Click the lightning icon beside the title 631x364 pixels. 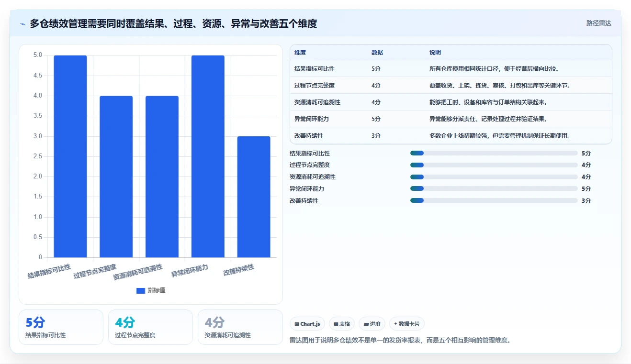[x=23, y=24]
